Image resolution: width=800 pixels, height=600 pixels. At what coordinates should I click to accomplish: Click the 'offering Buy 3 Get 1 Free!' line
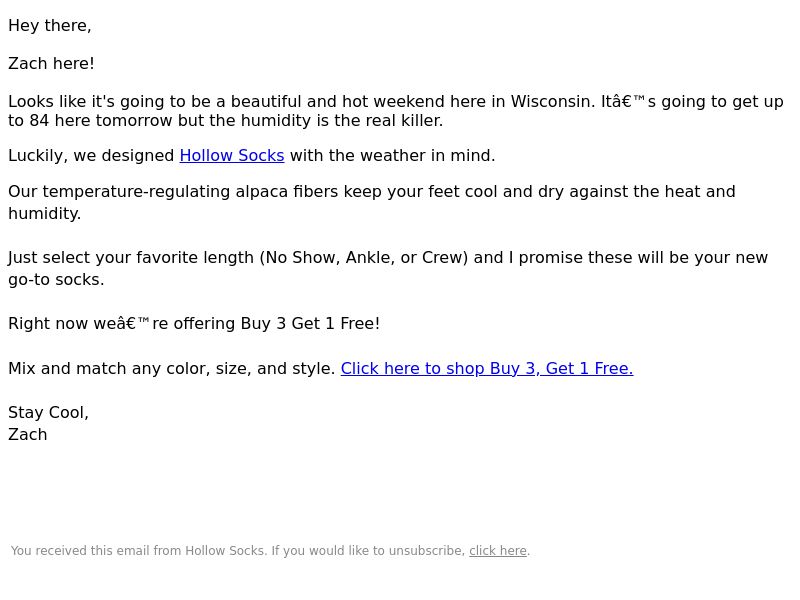(x=277, y=323)
